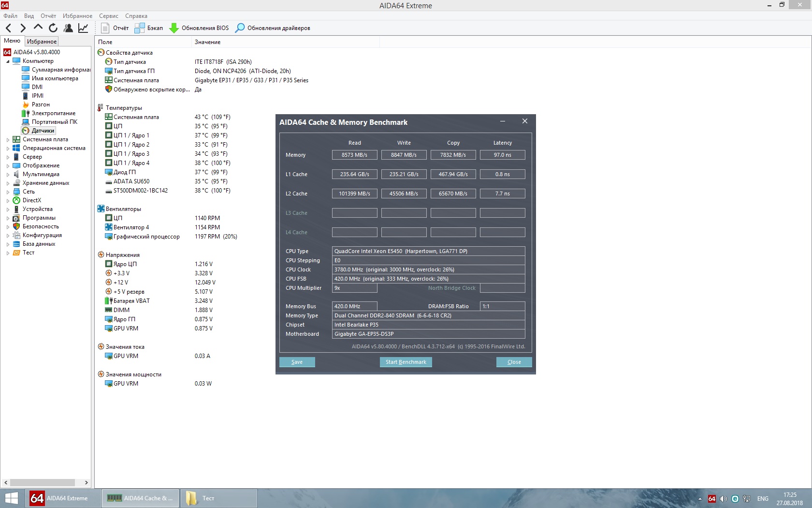Click the Конфигурация icon in the tree
Viewport: 812px width, 508px height.
coord(16,235)
